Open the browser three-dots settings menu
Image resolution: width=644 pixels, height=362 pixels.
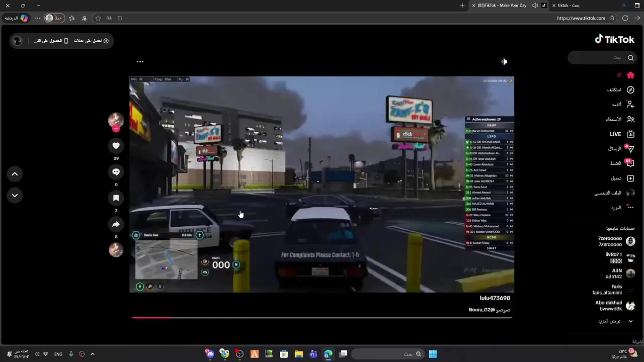point(37,18)
